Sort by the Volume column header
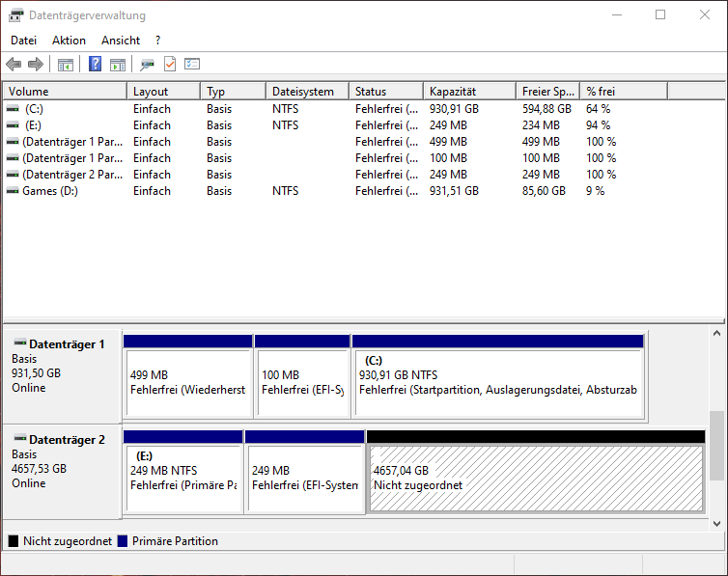Screen dimensions: 728x576 coord(65,92)
